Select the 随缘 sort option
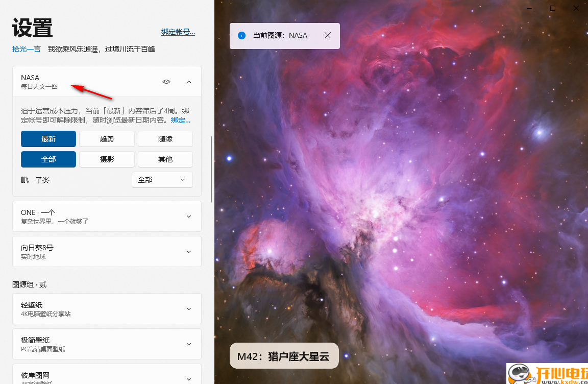This screenshot has height=384, width=588. pos(165,139)
